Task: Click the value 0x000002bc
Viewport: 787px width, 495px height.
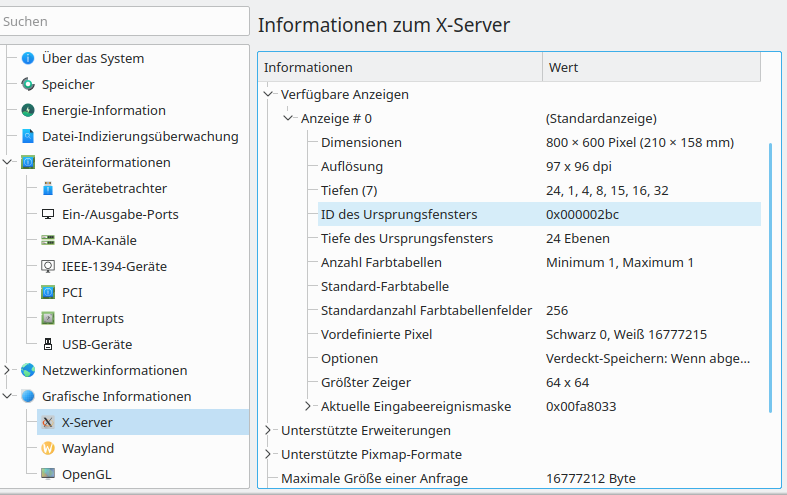Action: [x=582, y=214]
